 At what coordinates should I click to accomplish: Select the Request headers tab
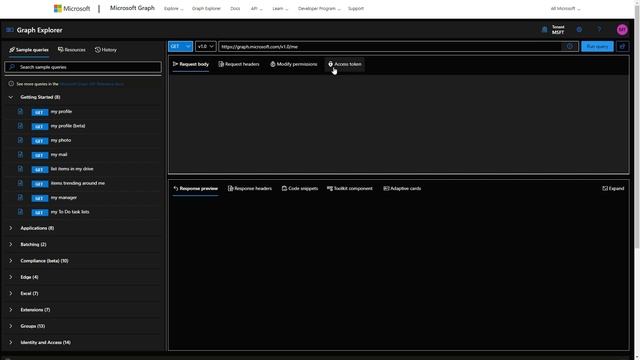(x=239, y=64)
